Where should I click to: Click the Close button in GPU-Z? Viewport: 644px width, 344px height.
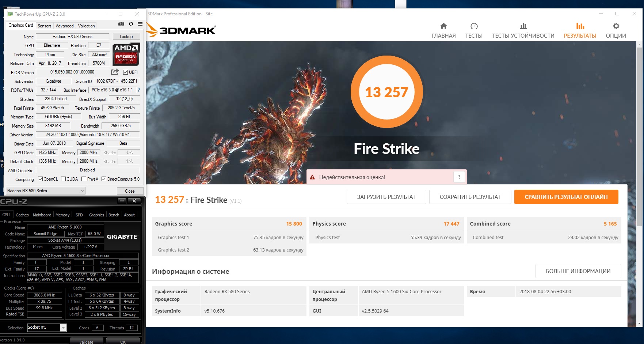click(x=130, y=191)
